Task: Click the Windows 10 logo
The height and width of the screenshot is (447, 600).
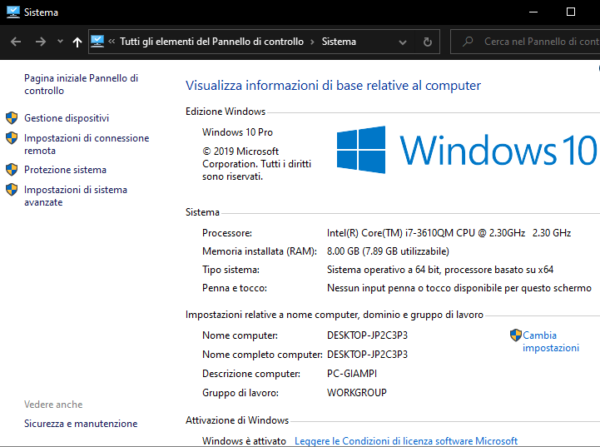Action: tap(466, 150)
